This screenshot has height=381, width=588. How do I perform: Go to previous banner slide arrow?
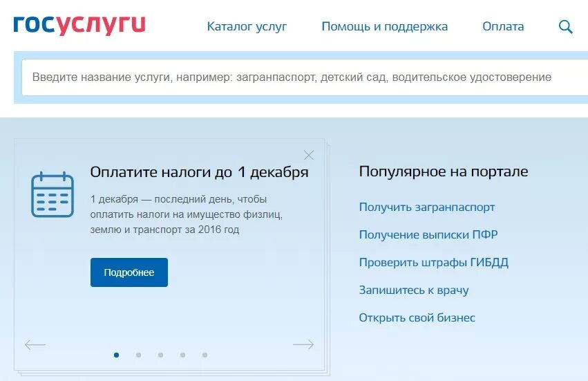[x=35, y=344]
